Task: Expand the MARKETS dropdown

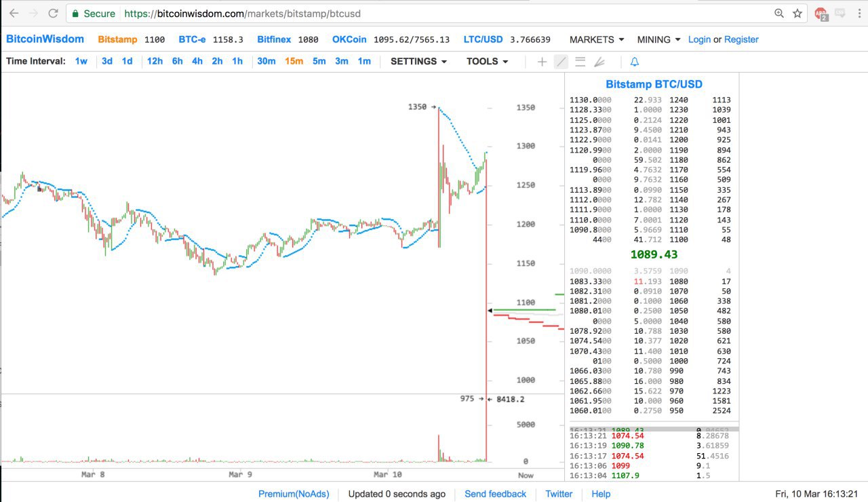Action: (x=597, y=39)
